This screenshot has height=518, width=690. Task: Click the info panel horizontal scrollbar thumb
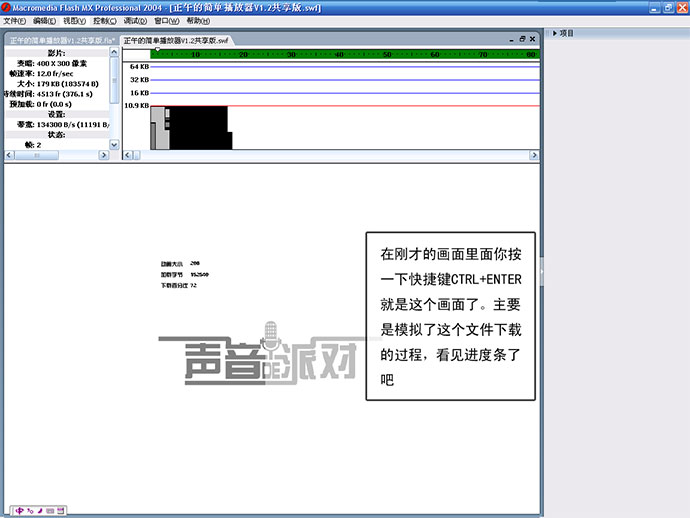(37, 155)
